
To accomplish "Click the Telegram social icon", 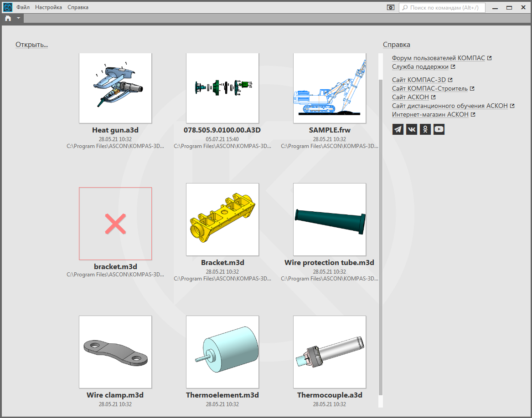I will tap(398, 129).
